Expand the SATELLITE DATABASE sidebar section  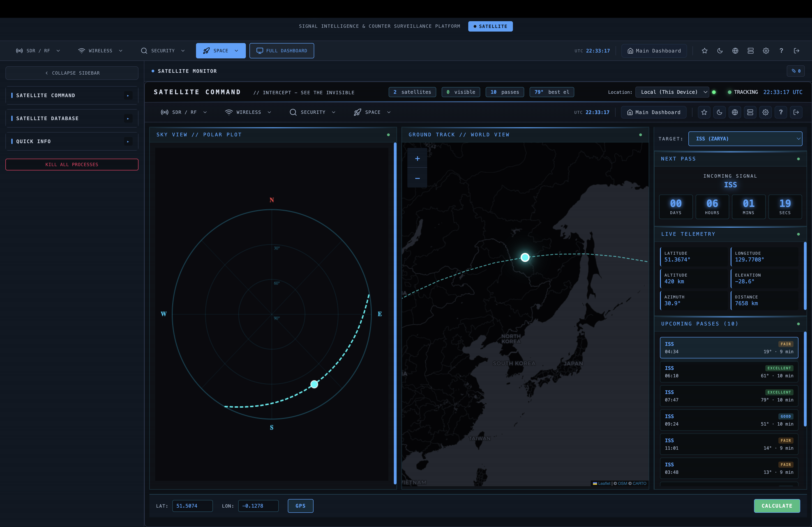[x=72, y=118]
